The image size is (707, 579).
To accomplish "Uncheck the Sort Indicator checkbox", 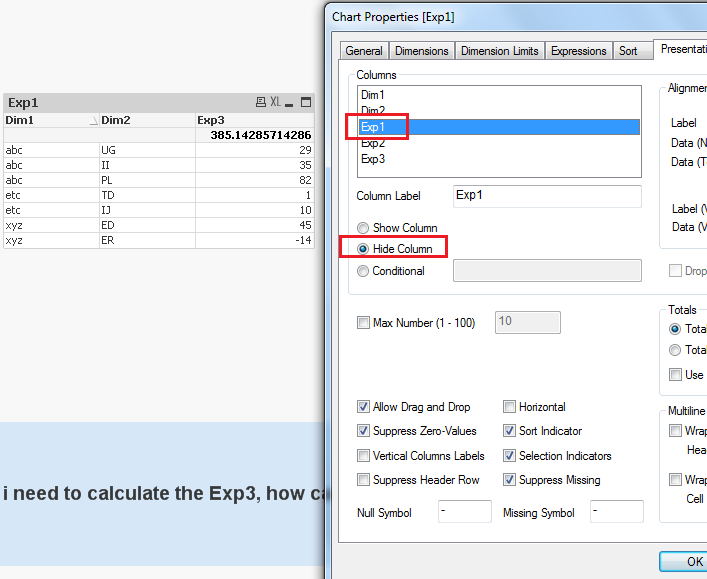I will [x=510, y=431].
